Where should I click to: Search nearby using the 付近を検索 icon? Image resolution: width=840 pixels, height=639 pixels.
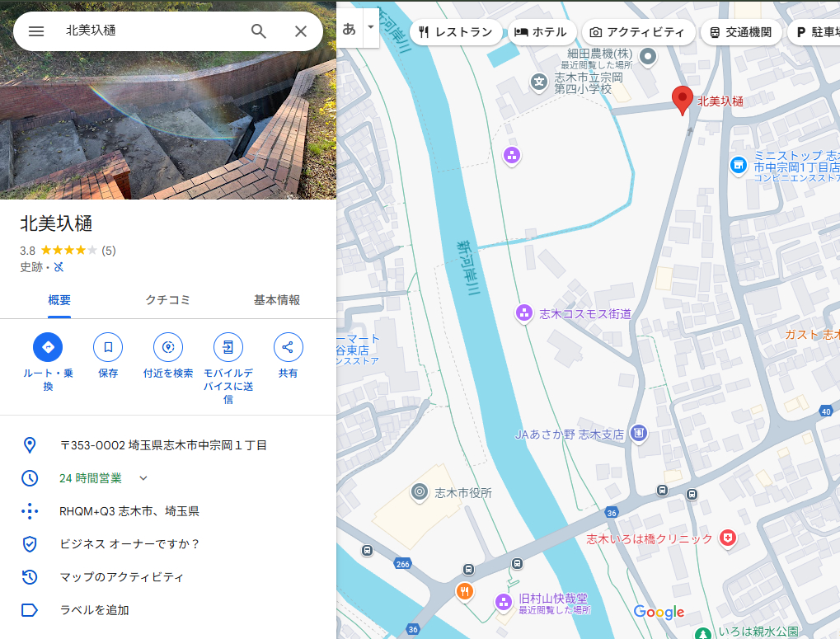[167, 347]
